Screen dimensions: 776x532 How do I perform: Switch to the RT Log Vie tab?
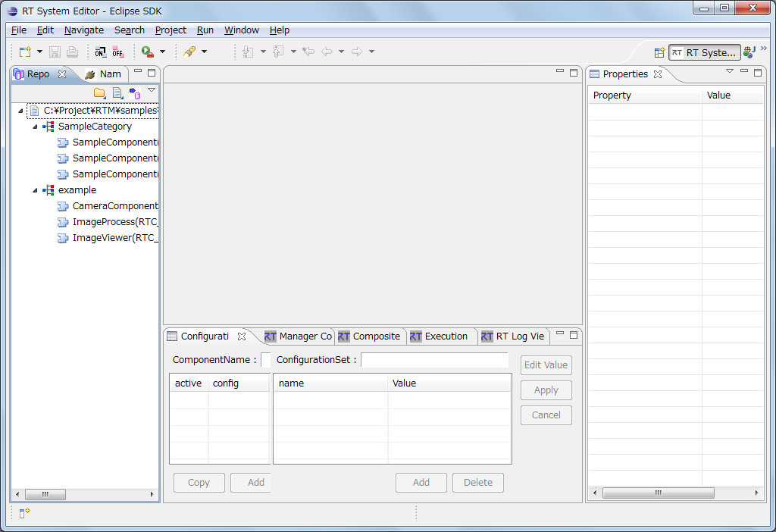tap(513, 336)
